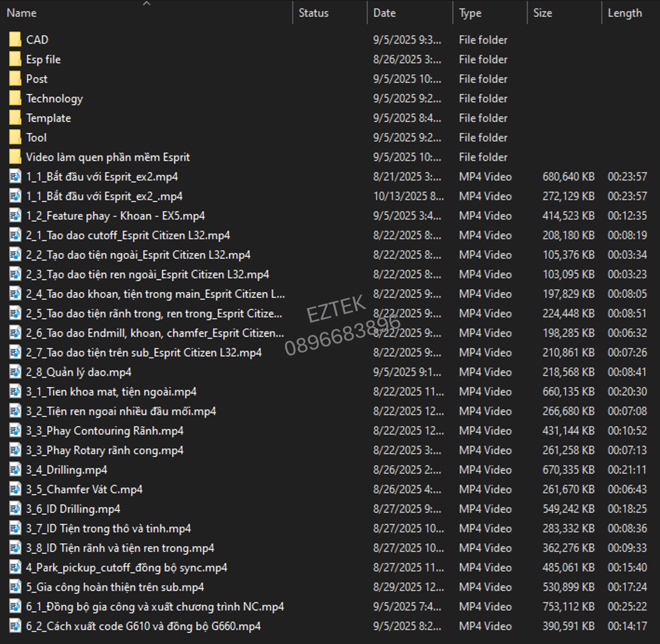Click the Post folder icon

tap(15, 79)
